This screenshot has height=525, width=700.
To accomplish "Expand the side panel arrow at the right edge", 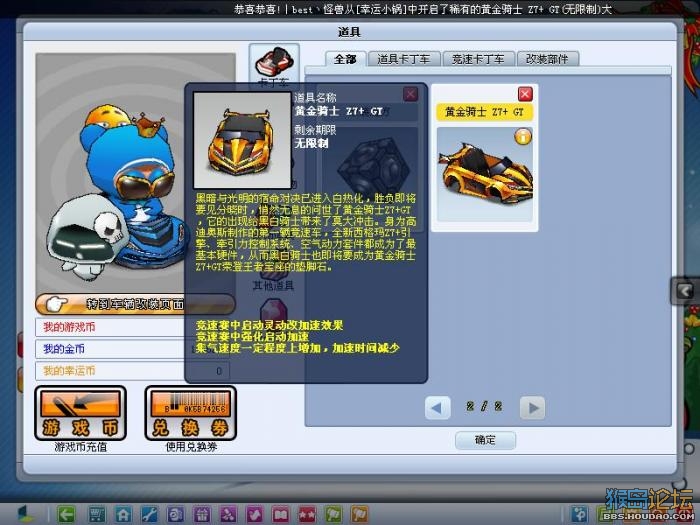I will pos(685,291).
